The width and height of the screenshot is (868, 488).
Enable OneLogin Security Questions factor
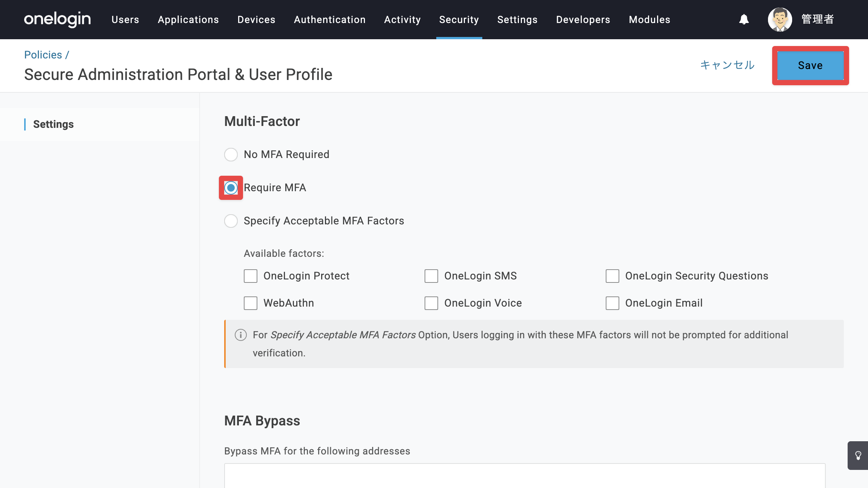(x=613, y=276)
